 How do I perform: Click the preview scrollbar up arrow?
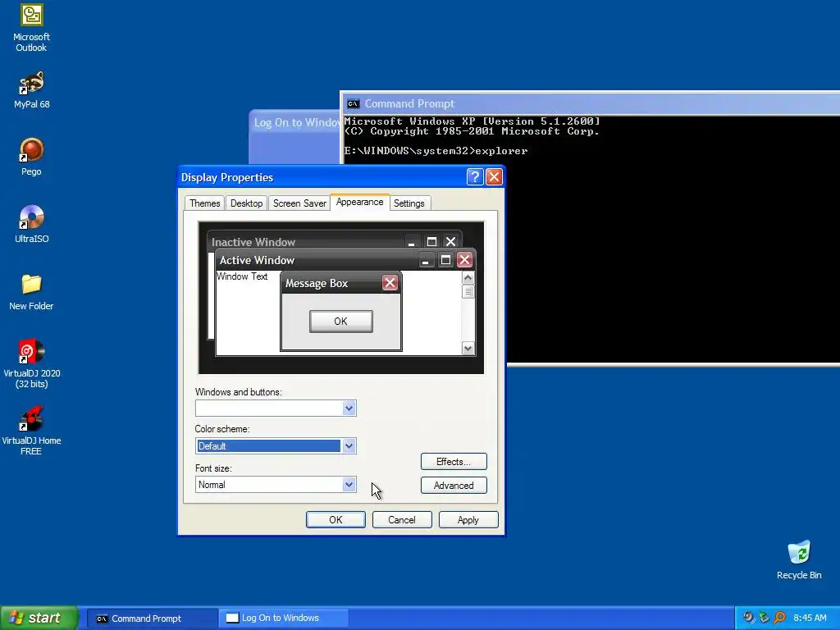(x=468, y=277)
